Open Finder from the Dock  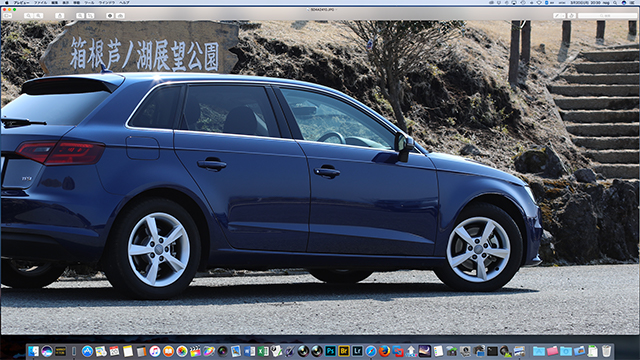coord(33,351)
